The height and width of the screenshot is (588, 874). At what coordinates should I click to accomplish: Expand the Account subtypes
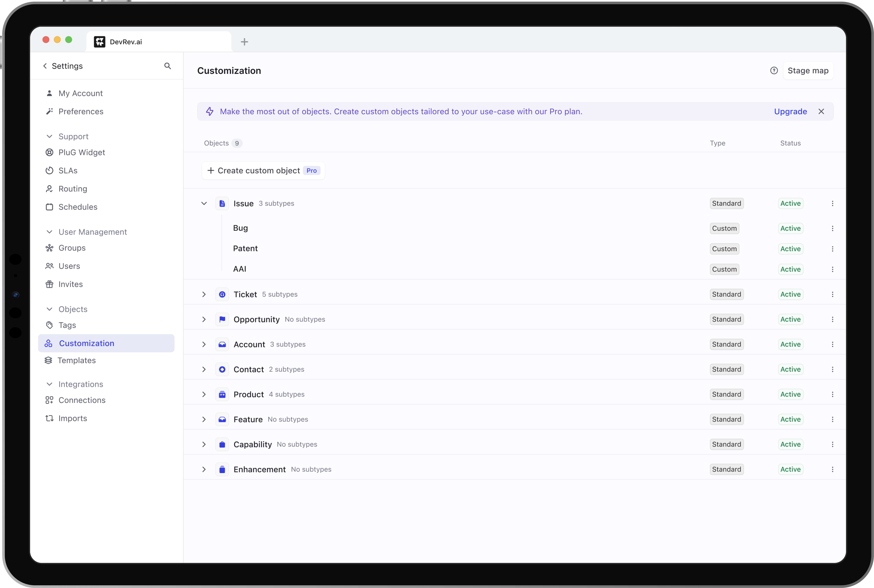(204, 344)
